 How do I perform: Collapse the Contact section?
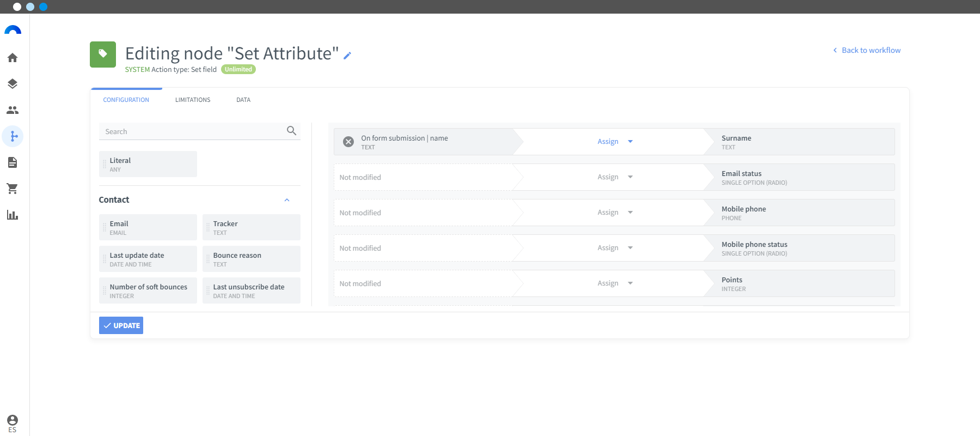(x=287, y=200)
